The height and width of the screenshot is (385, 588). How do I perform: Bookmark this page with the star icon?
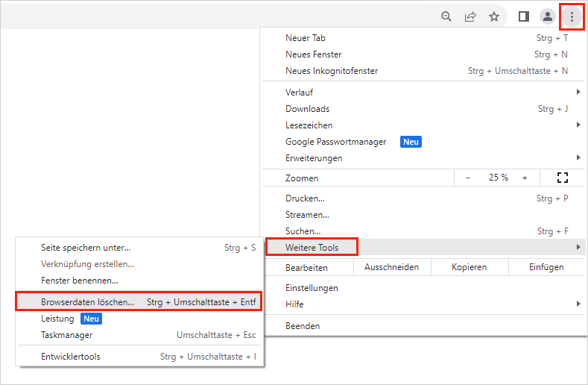(493, 16)
